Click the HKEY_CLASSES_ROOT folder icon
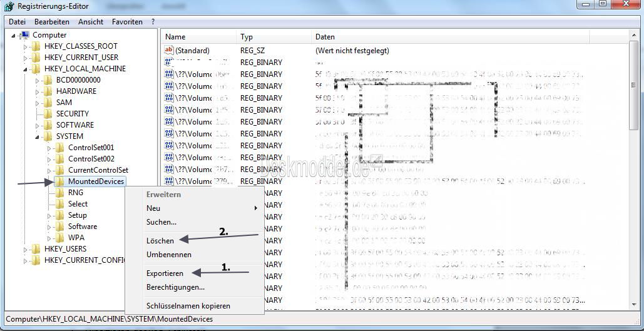Screen dimensions: 644x331 click(36, 46)
